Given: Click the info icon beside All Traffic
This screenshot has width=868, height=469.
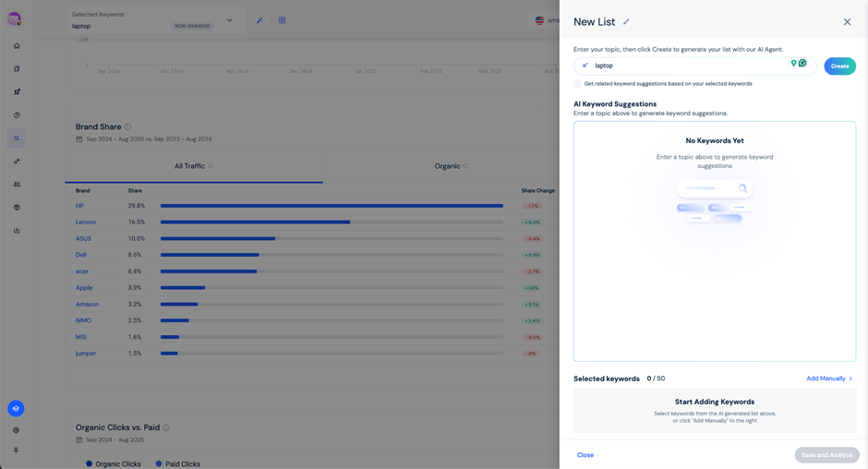Looking at the screenshot, I should [x=211, y=166].
